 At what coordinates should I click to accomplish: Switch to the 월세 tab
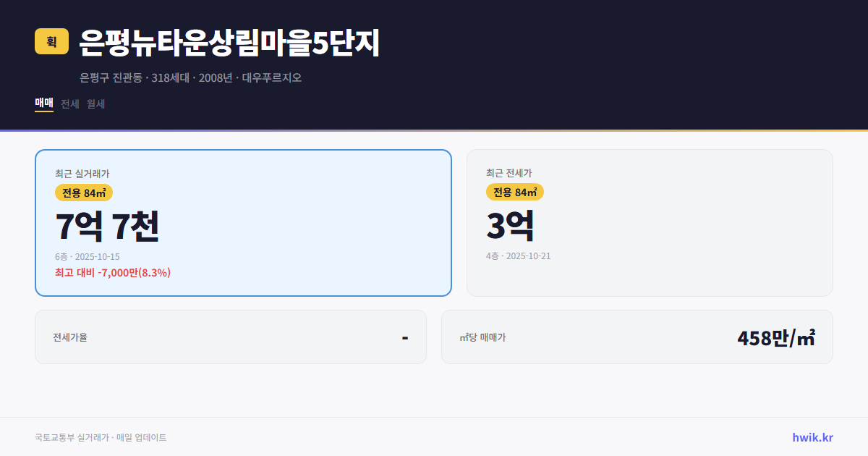click(x=94, y=104)
